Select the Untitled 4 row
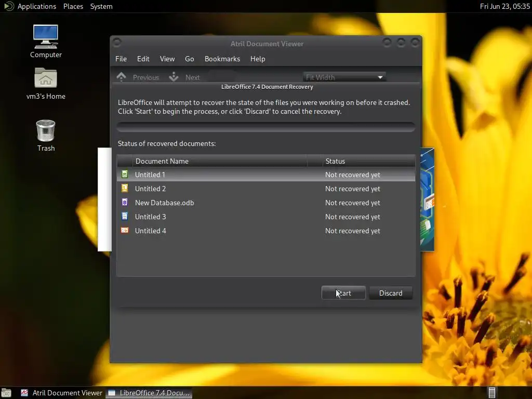532x399 pixels. [x=265, y=230]
